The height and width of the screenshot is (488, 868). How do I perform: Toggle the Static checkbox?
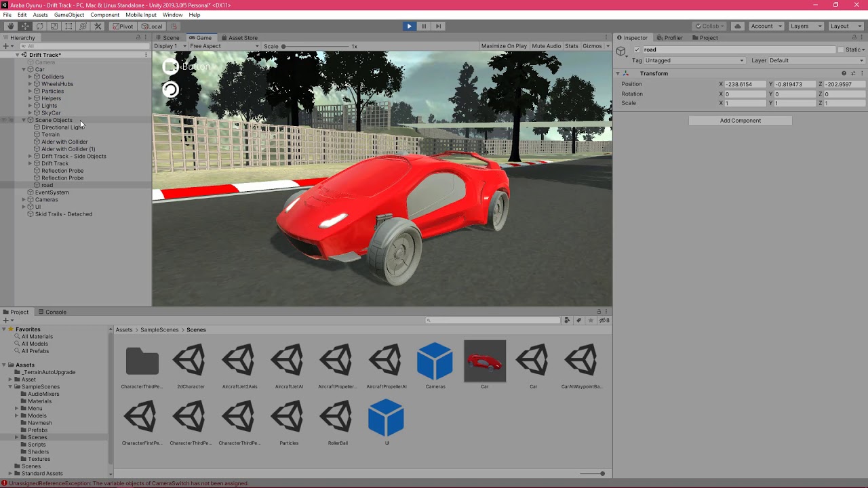coord(841,49)
